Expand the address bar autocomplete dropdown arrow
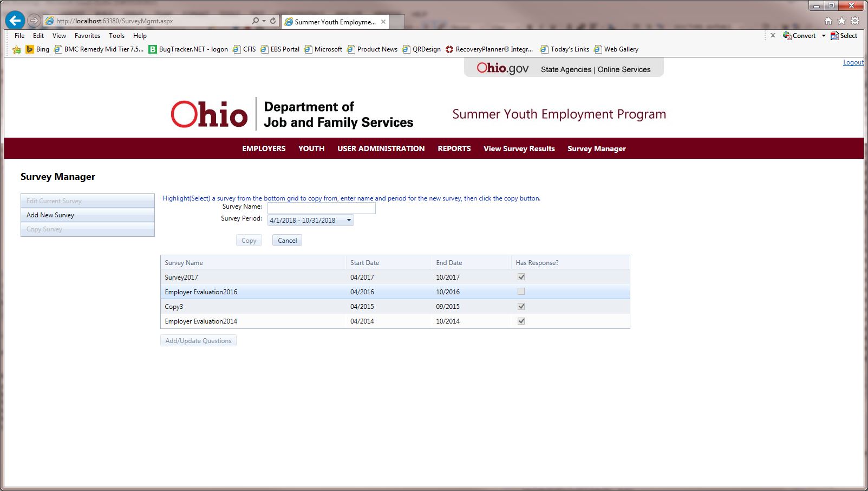The height and width of the screenshot is (491, 868). (264, 21)
